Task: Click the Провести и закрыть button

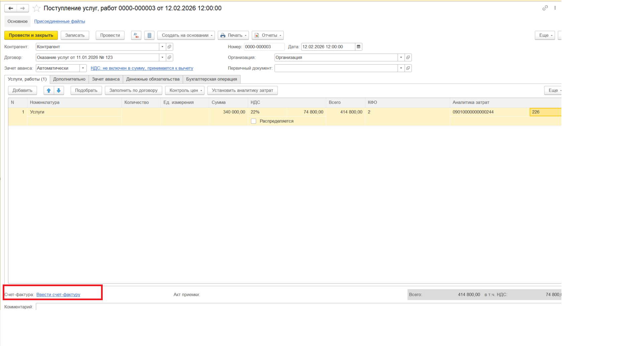Action: coord(31,35)
